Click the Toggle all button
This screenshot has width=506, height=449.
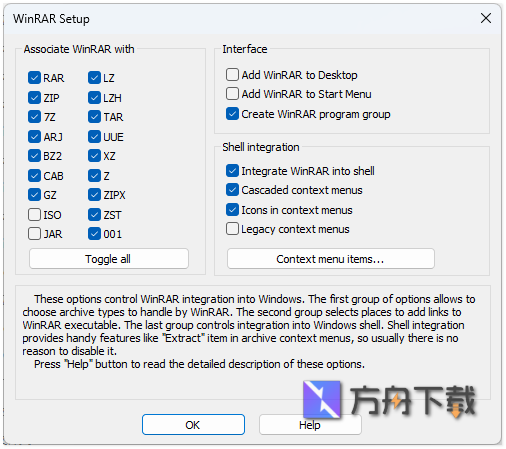pos(109,259)
